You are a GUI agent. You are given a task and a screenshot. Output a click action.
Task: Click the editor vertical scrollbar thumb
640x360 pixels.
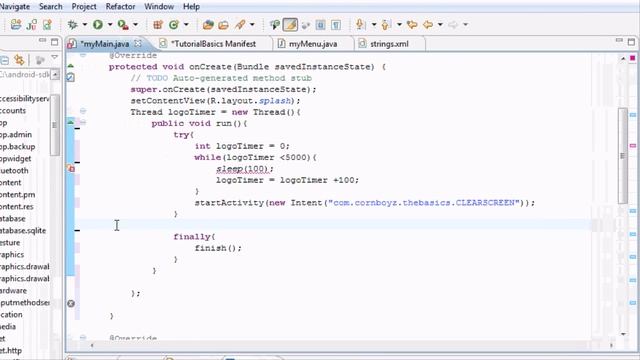pos(622,156)
